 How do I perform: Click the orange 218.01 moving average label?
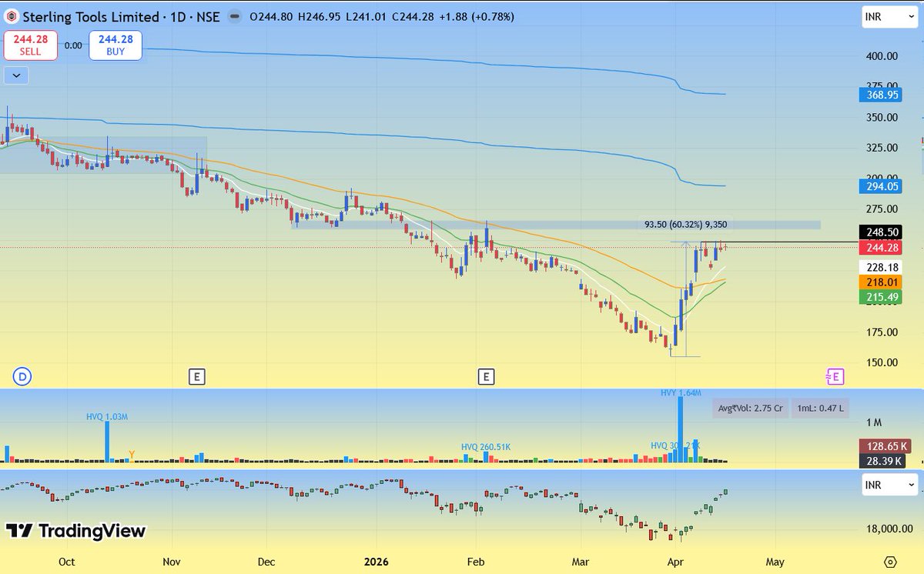point(881,282)
